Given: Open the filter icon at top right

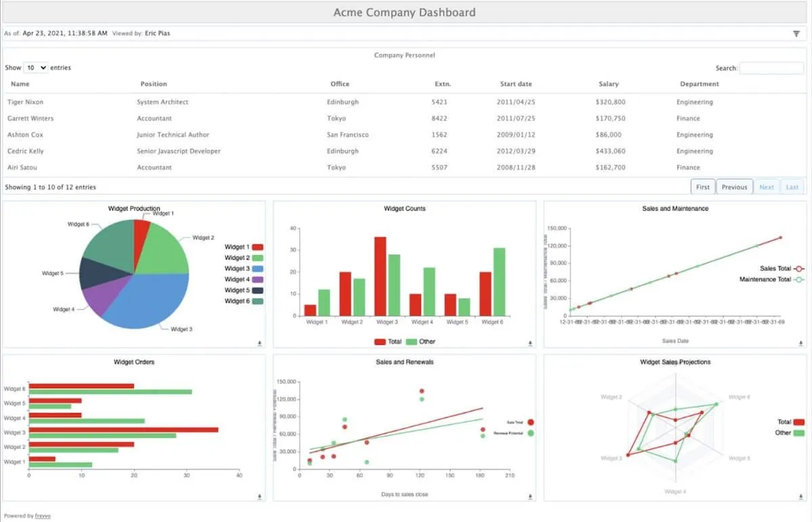Looking at the screenshot, I should pyautogui.click(x=796, y=33).
